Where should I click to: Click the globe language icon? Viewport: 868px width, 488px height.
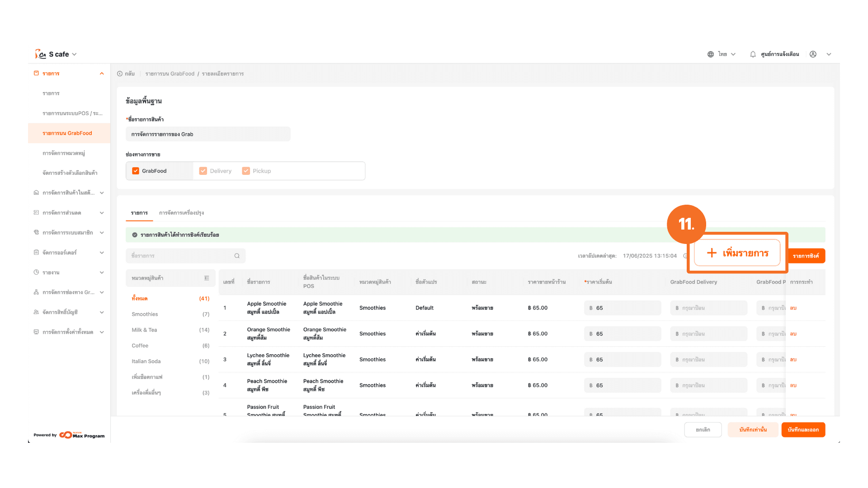711,54
